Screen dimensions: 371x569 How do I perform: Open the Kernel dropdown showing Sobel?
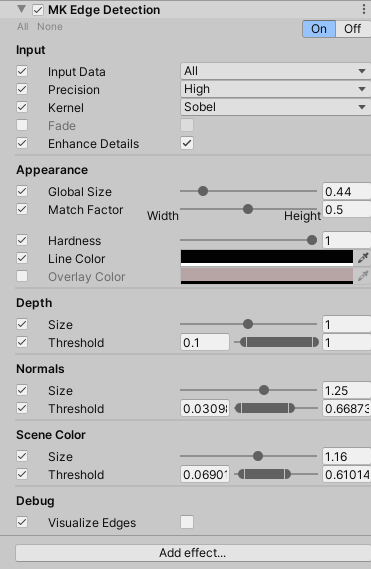coord(276,107)
